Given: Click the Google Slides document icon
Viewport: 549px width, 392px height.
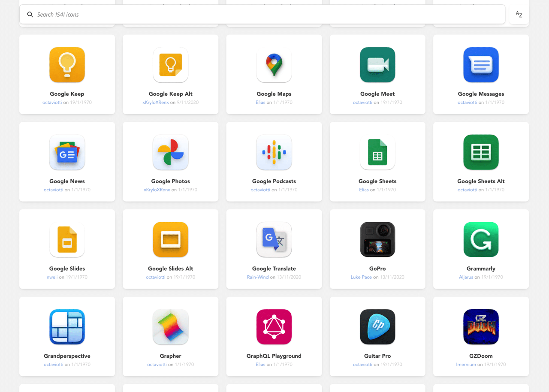Looking at the screenshot, I should [67, 240].
